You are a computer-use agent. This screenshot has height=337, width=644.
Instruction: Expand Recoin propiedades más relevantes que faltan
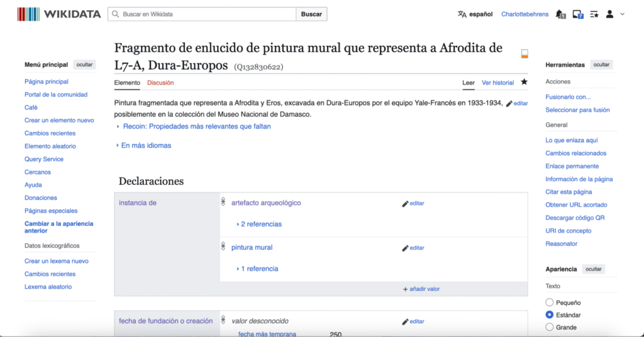196,126
